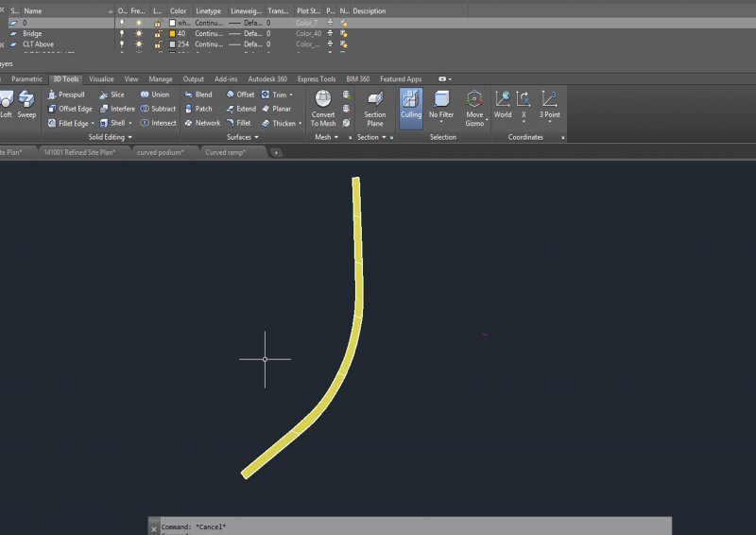Click the surface Fillet tool

coord(239,123)
